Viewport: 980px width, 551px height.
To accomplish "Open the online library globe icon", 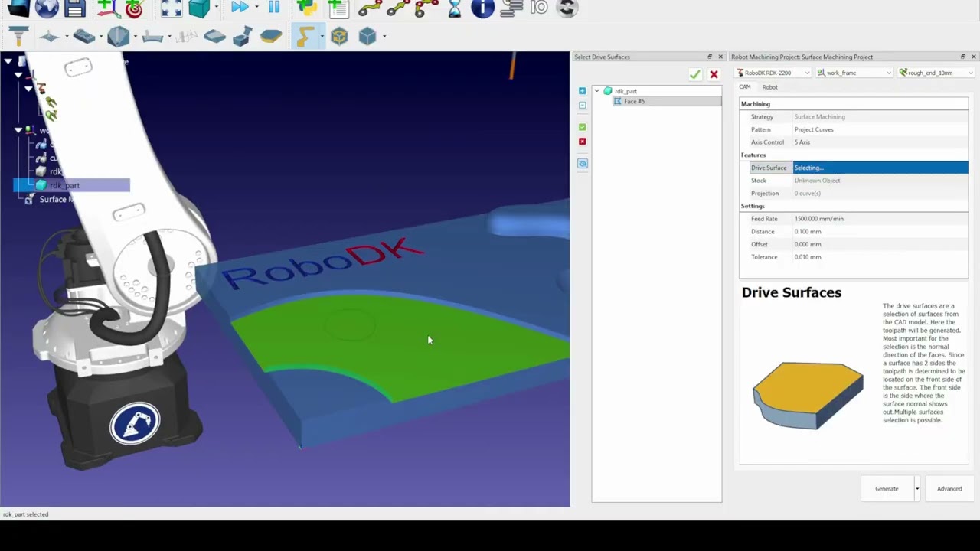I will point(47,8).
